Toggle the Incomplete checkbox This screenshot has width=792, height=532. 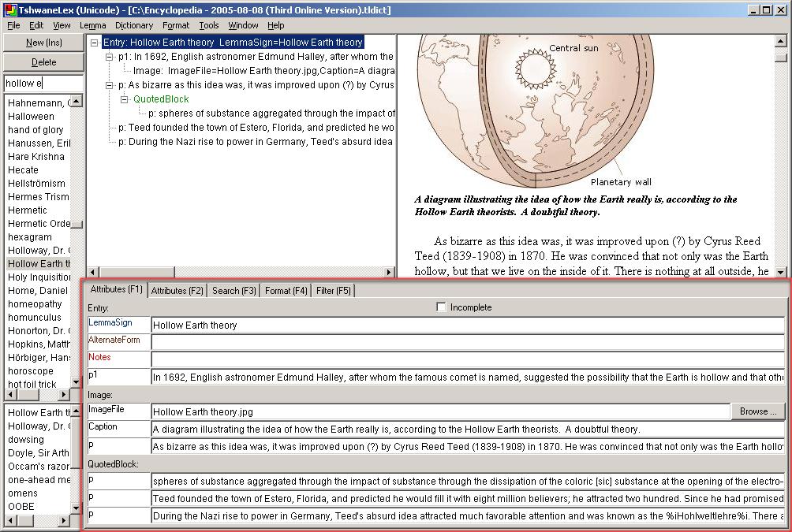pos(441,307)
